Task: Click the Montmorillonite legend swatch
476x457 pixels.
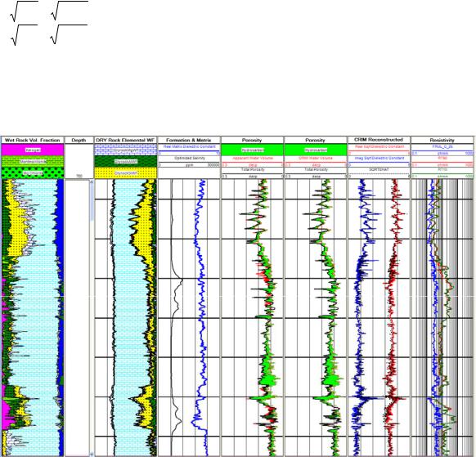Action: (x=33, y=161)
